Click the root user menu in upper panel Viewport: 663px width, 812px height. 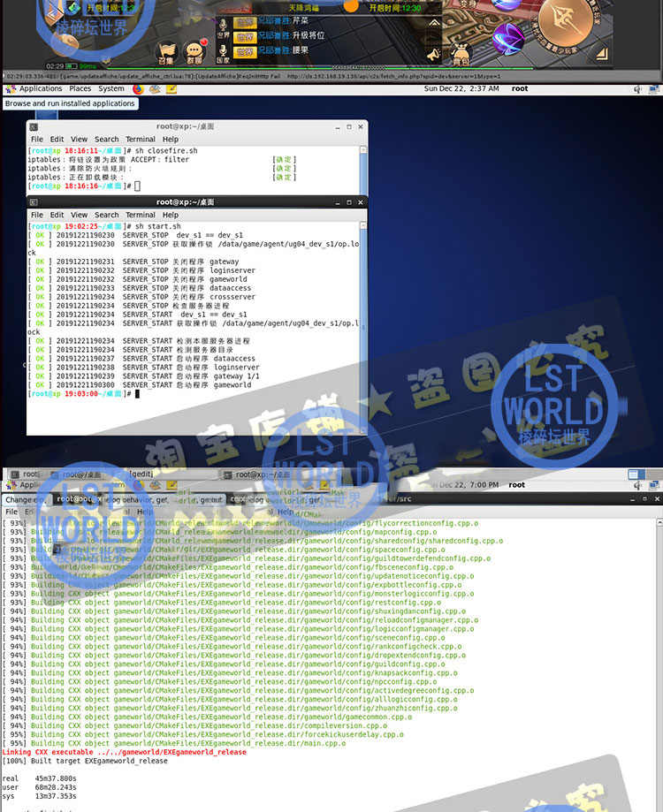click(520, 88)
